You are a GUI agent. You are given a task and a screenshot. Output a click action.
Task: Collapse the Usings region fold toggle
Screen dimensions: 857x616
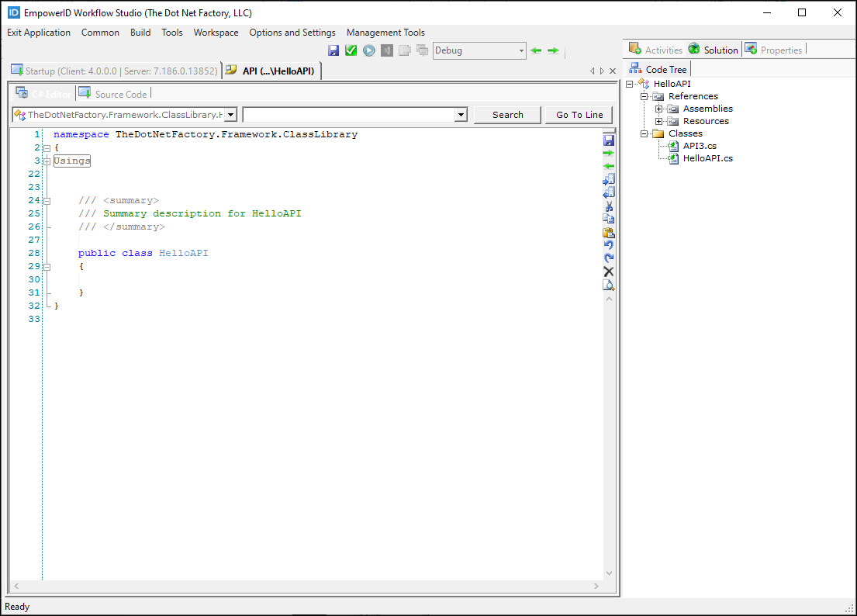(x=47, y=161)
